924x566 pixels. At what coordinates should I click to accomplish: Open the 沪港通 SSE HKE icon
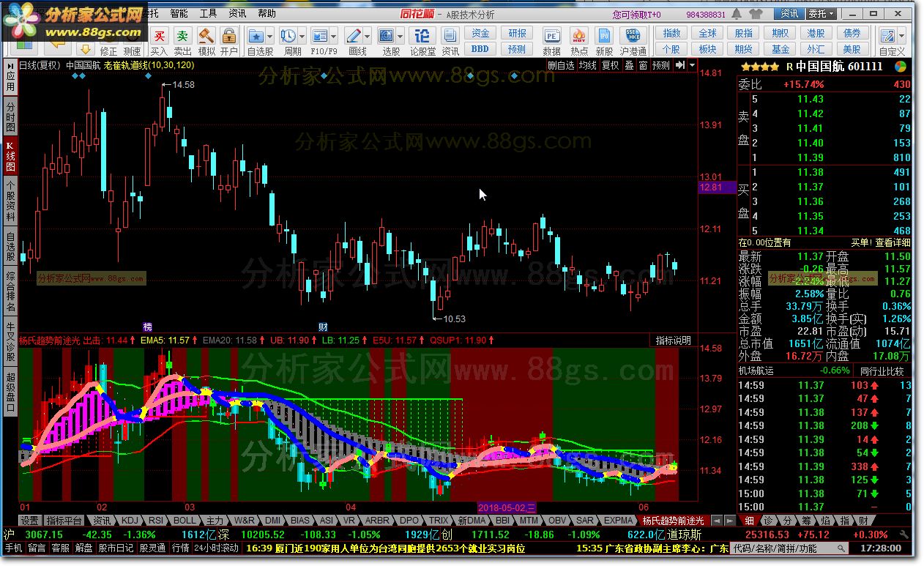632,36
